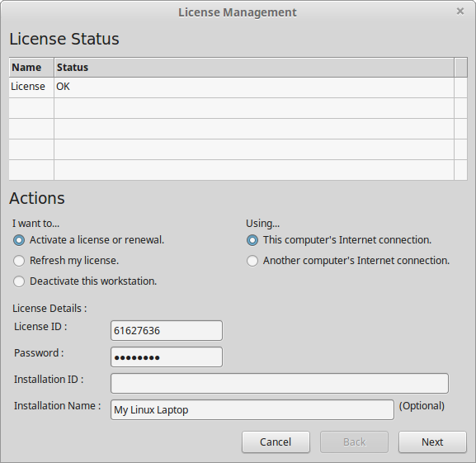This screenshot has width=476, height=463.
Task: Focus the Password field
Action: [x=167, y=357]
